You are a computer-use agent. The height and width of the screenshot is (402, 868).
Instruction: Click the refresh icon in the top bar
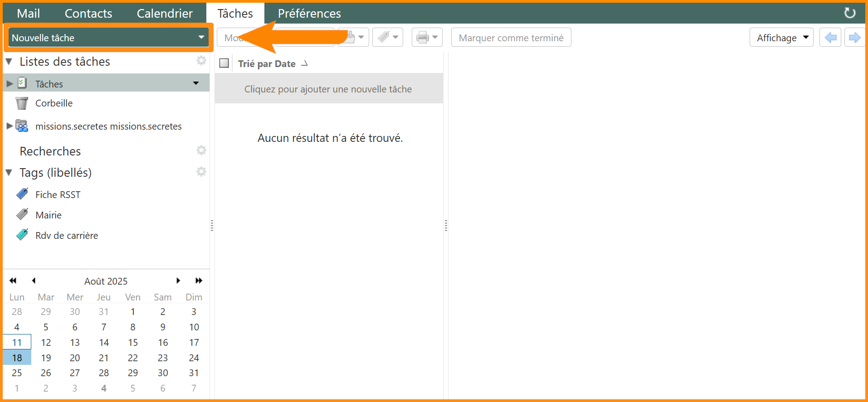tap(849, 13)
